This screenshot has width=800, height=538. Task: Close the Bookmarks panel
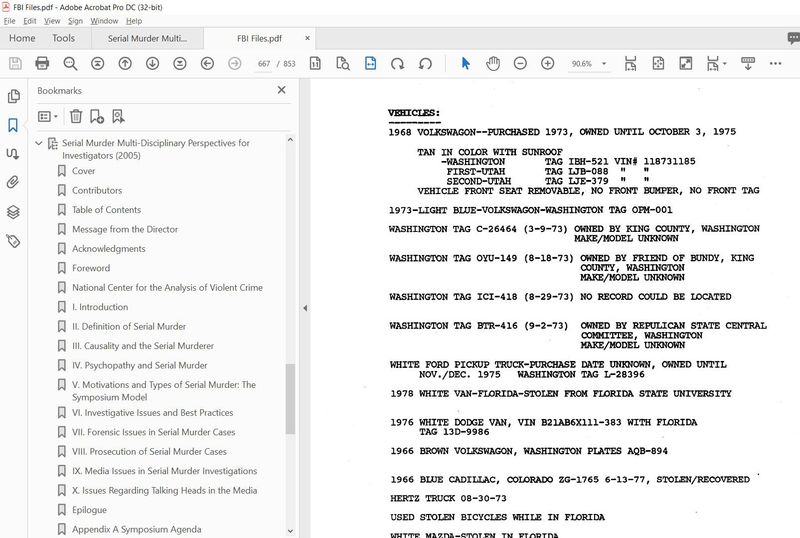281,90
